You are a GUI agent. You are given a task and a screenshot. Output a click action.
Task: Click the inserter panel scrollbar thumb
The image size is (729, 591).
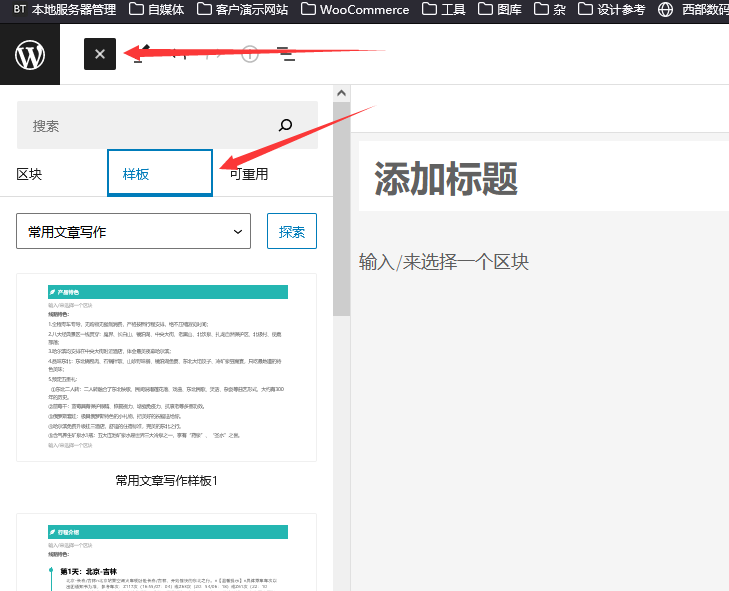(x=341, y=209)
